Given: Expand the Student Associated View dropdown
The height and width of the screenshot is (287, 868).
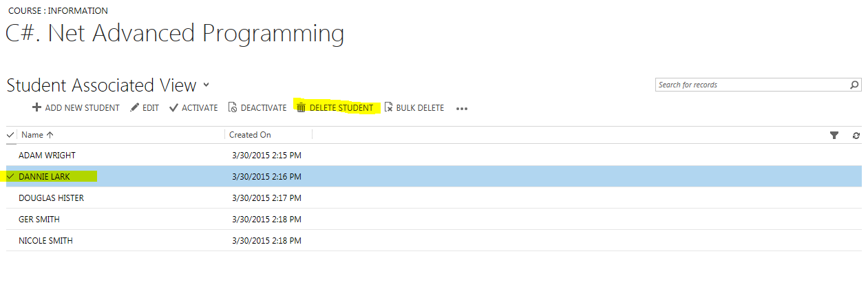Looking at the screenshot, I should pyautogui.click(x=206, y=86).
